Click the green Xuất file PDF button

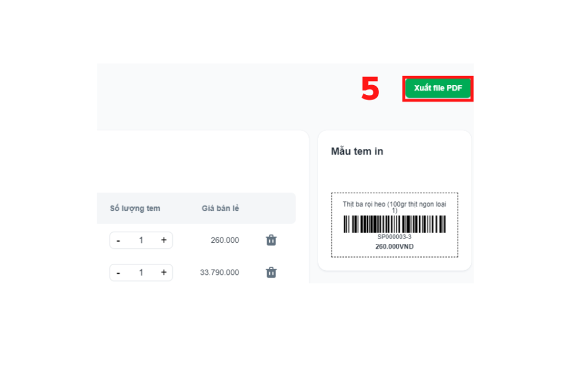point(438,88)
